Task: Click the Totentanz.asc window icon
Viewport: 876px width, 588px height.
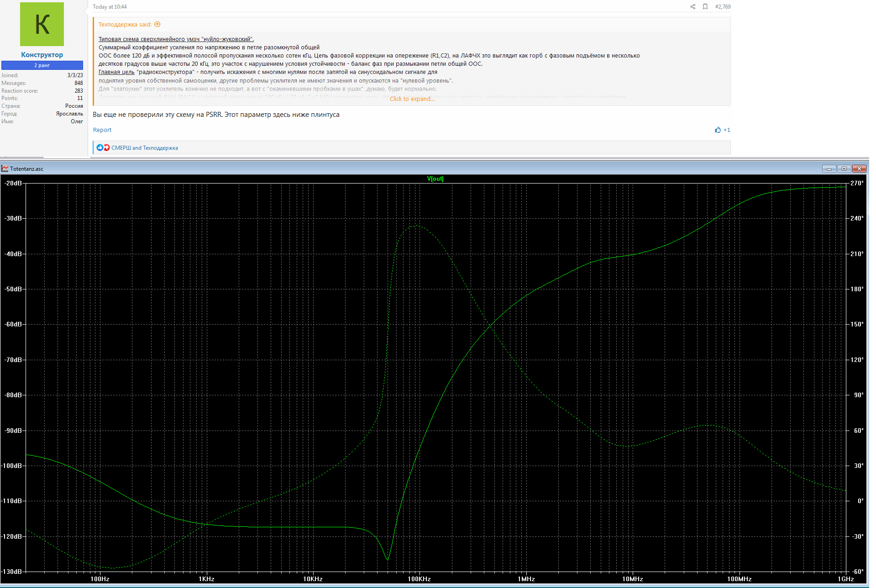Action: pos(5,169)
